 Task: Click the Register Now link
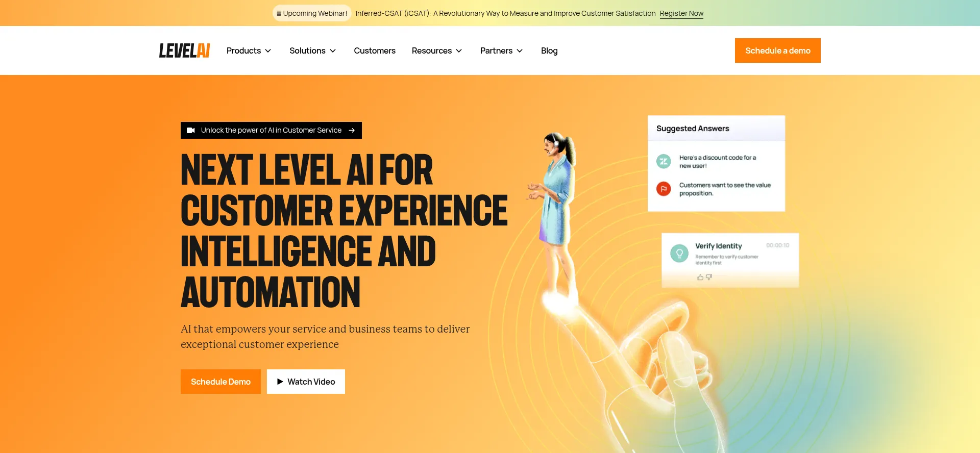[x=681, y=14]
